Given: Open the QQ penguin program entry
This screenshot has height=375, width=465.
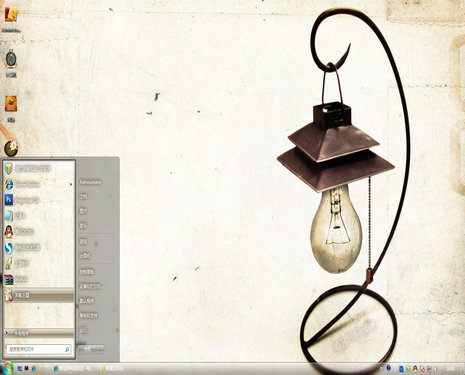Looking at the screenshot, I should (x=38, y=232).
